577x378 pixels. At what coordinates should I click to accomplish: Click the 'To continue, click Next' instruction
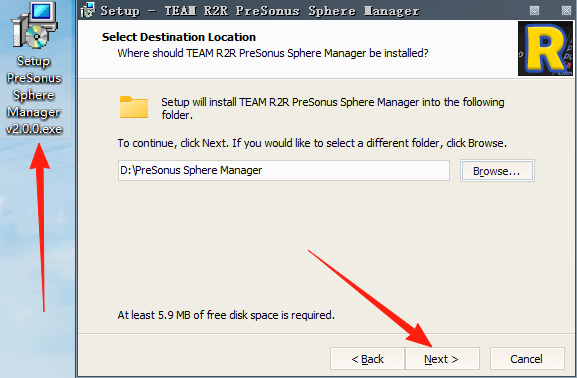(312, 143)
